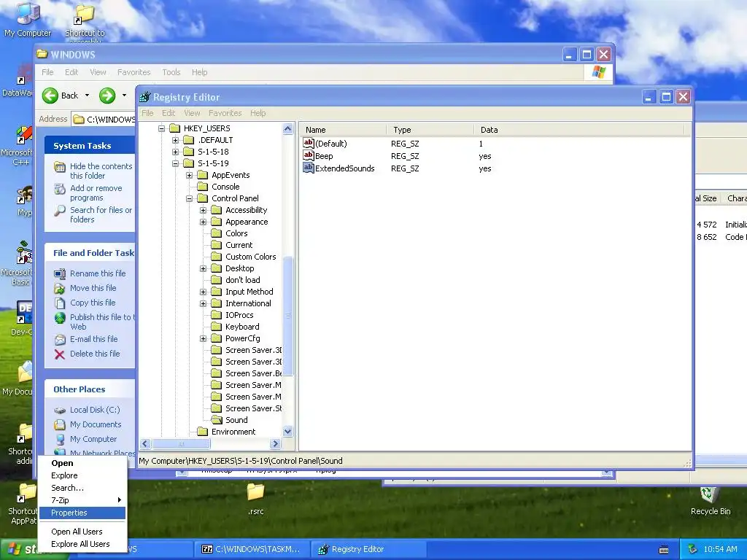Click the Search for files magnifier icon

(x=60, y=211)
